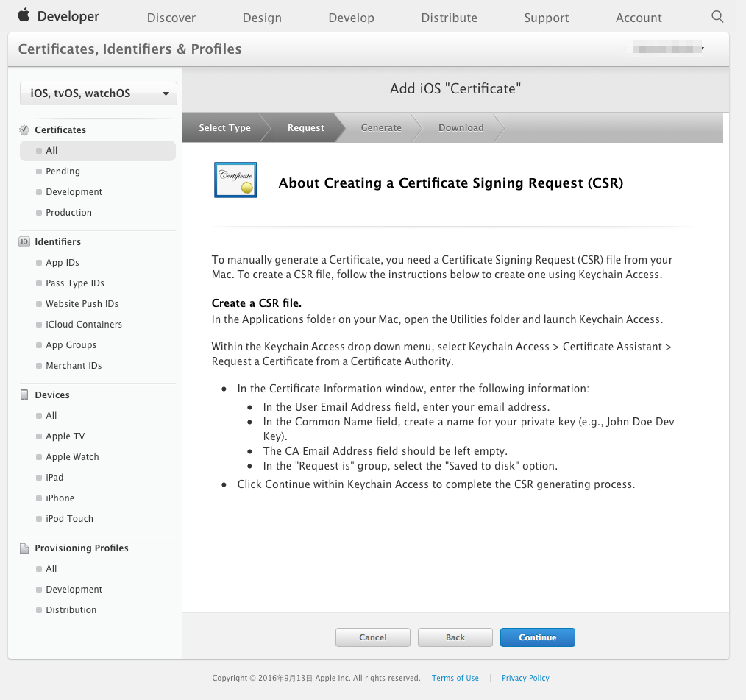The image size is (746, 700).
Task: Select All under Certificates
Action: pos(98,151)
